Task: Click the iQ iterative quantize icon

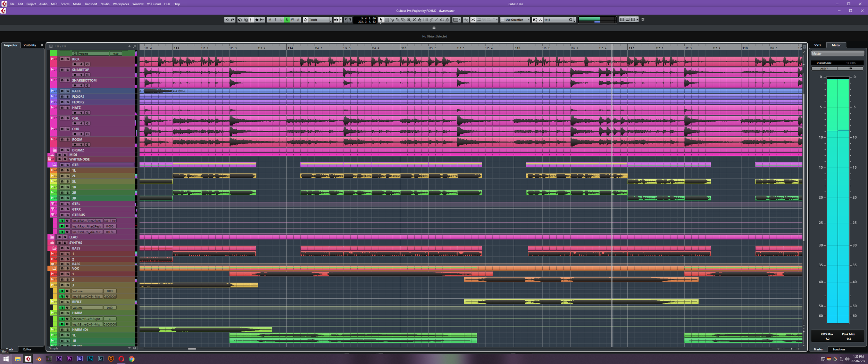Action: (535, 19)
